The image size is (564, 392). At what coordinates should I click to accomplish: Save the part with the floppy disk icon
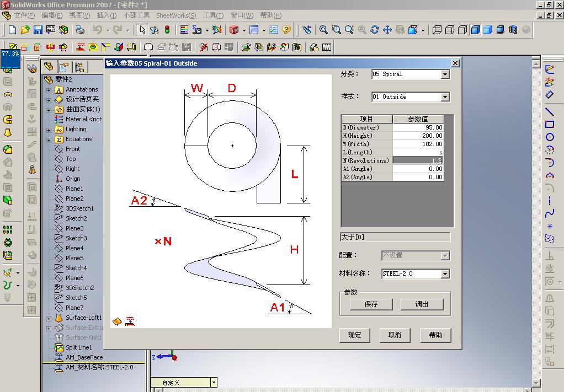pos(38,30)
